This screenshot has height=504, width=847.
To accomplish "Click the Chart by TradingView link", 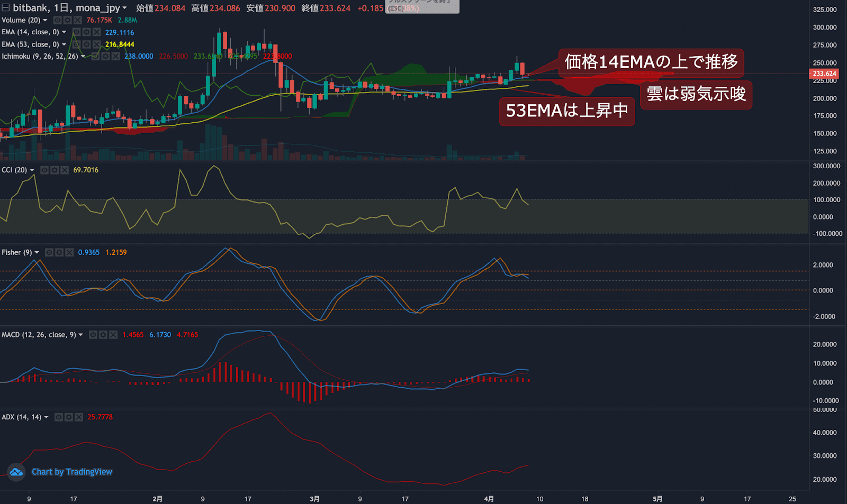I will [x=72, y=472].
